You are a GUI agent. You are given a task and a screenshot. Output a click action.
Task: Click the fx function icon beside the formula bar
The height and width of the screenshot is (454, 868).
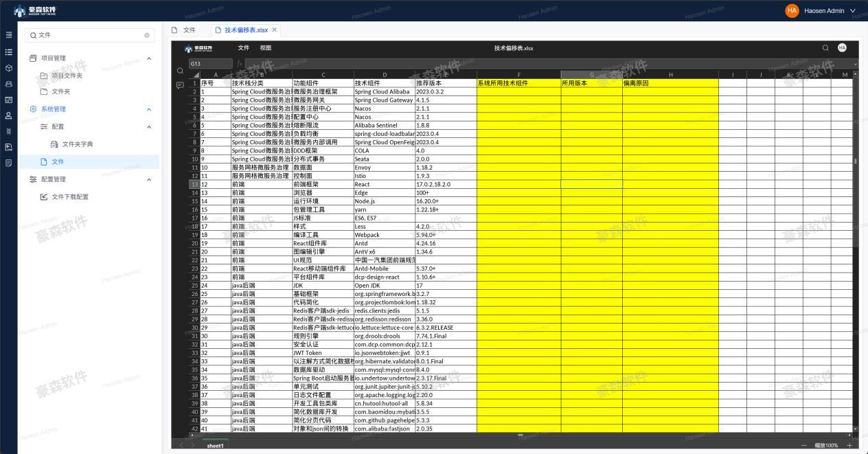click(x=240, y=63)
